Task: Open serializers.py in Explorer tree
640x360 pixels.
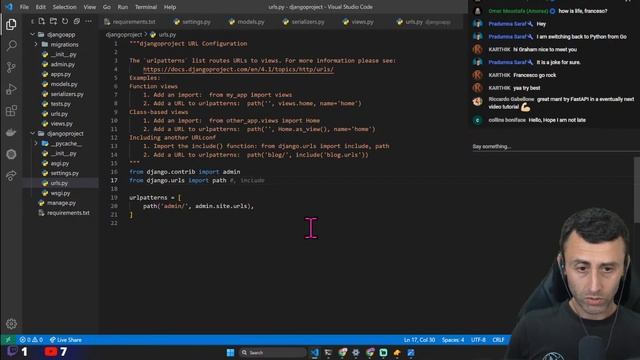Action: point(67,94)
